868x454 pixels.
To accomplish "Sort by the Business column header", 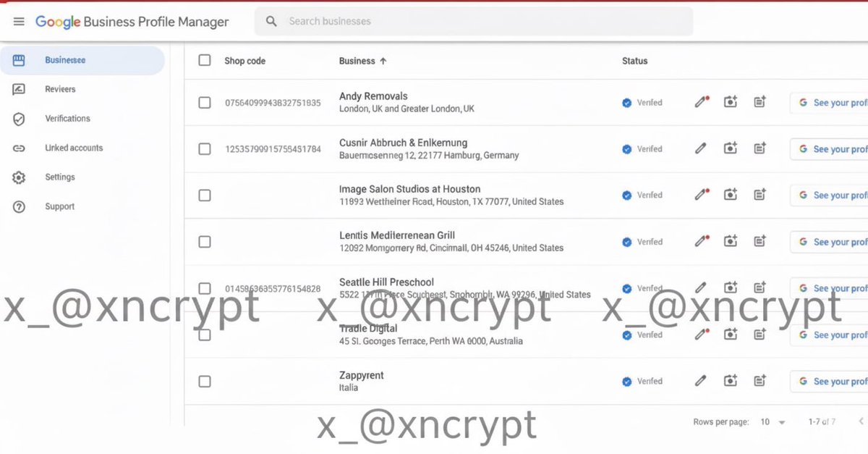I will pos(362,62).
